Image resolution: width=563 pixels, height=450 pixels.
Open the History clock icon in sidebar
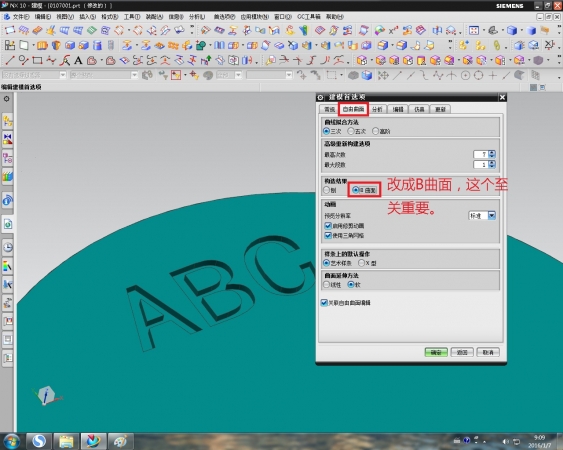click(x=8, y=247)
